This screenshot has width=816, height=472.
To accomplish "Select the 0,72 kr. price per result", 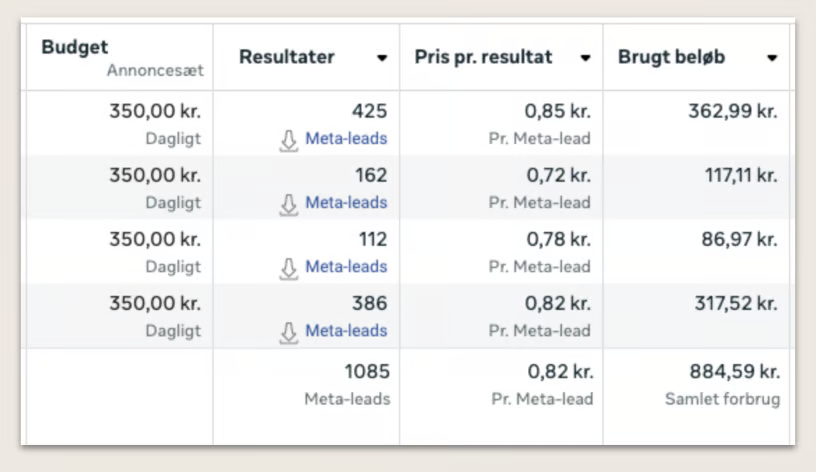I will pos(558,176).
